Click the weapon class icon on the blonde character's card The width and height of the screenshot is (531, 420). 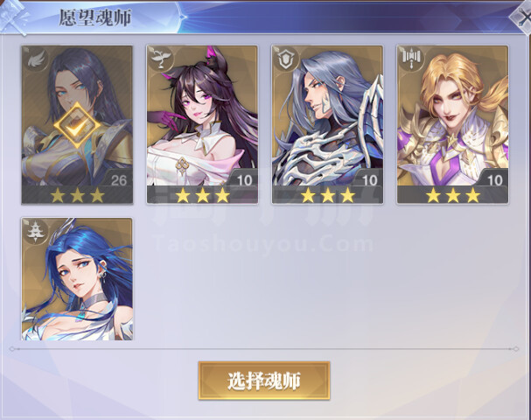pos(411,59)
